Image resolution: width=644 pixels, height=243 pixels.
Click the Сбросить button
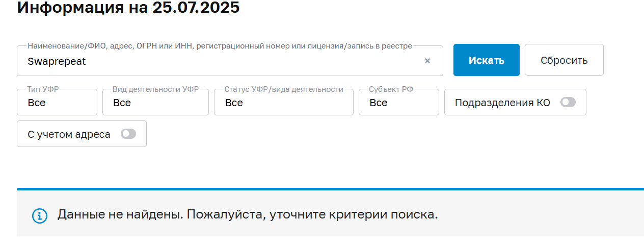[564, 60]
